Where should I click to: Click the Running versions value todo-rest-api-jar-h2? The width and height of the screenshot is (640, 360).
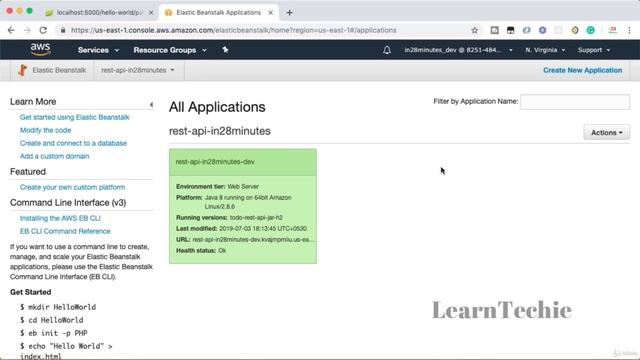(x=256, y=218)
